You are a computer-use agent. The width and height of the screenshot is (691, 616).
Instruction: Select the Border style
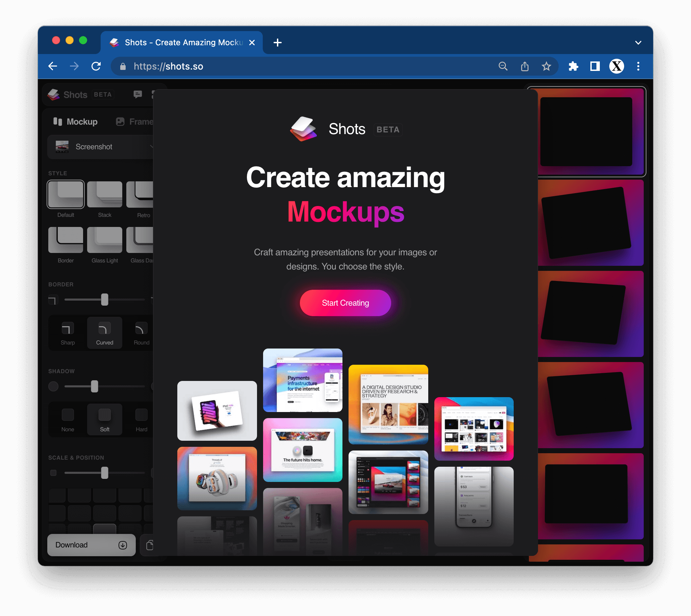coord(66,240)
